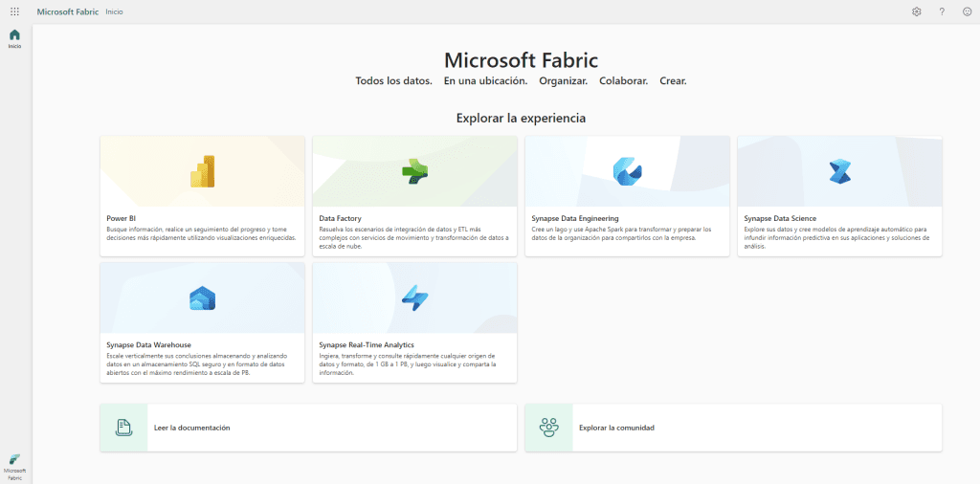
Task: Click the large Microsoft Fabric page heading
Action: coord(522,60)
